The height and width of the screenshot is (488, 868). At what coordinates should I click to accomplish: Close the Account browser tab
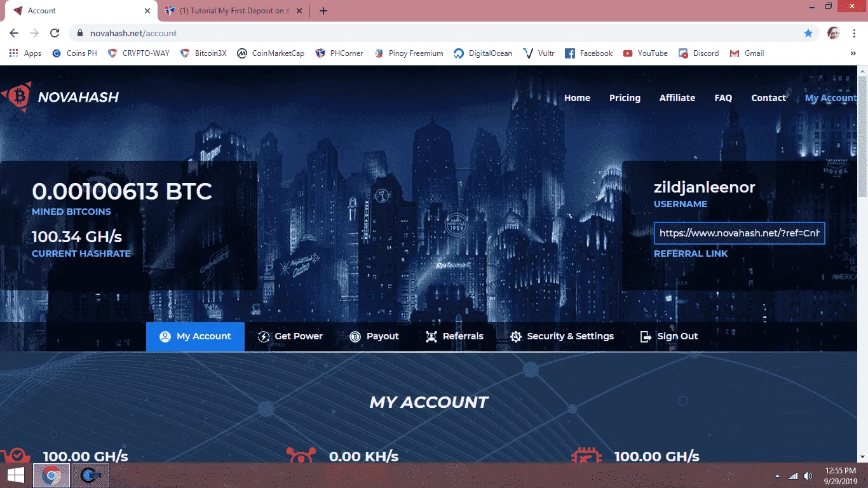pyautogui.click(x=147, y=11)
